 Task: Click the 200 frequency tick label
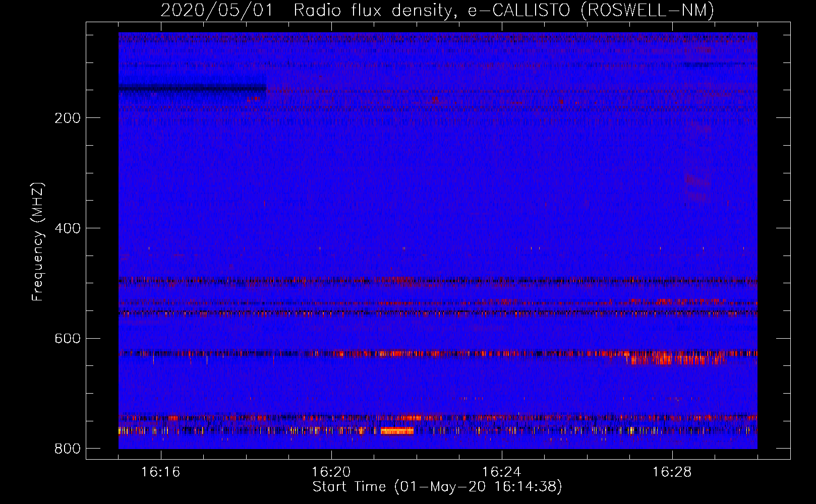(68, 118)
